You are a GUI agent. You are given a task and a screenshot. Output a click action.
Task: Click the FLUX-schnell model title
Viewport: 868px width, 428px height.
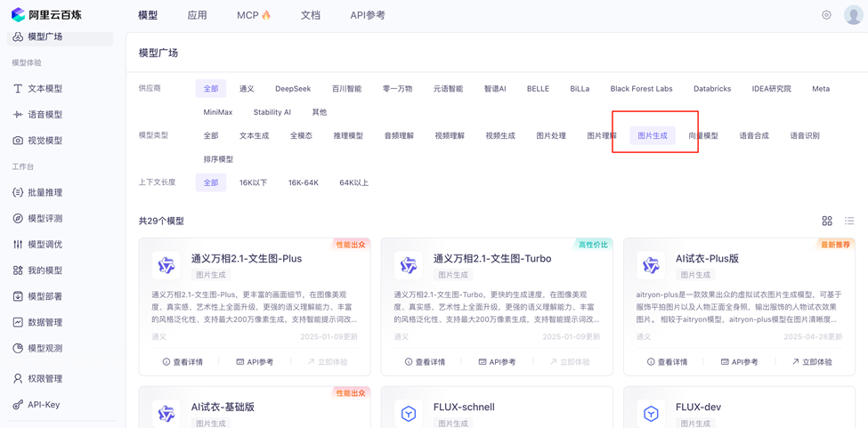click(464, 408)
